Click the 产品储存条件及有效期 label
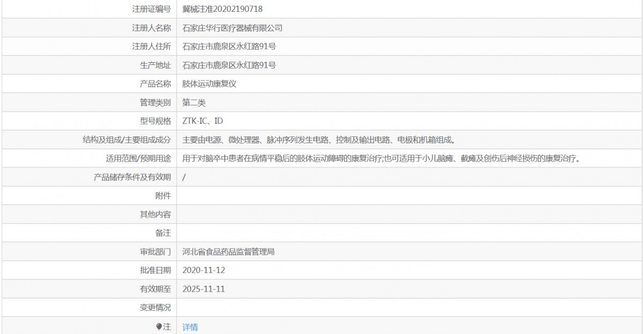 133,177
